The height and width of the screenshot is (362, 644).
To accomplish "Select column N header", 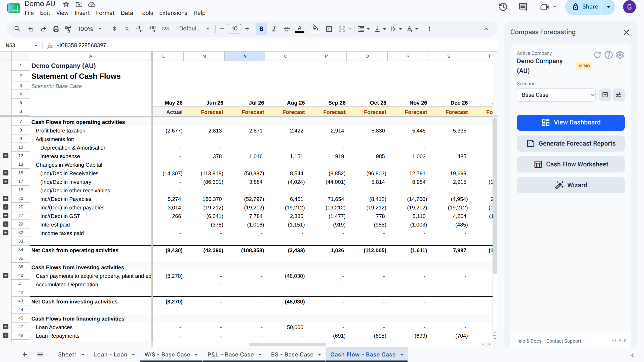I will pyautogui.click(x=245, y=56).
